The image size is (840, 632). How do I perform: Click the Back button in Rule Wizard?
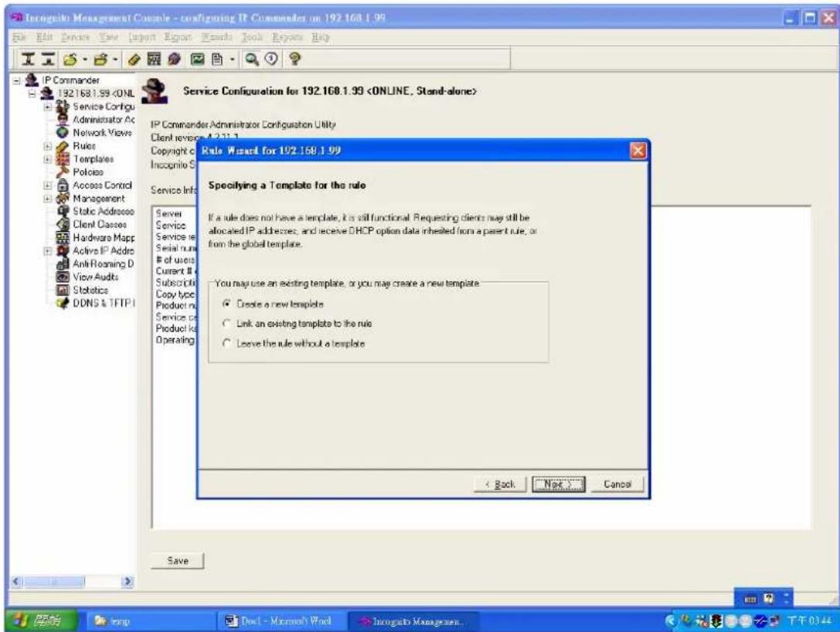point(500,484)
